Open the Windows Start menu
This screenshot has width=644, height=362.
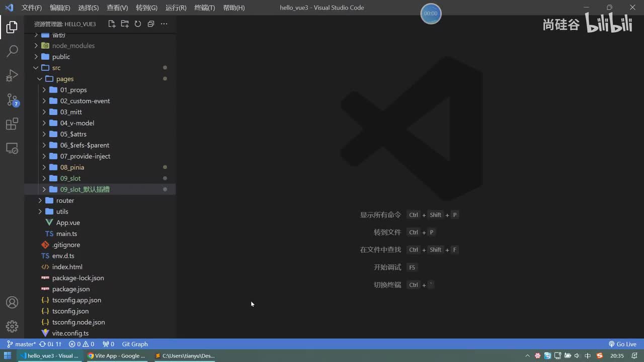(8, 355)
